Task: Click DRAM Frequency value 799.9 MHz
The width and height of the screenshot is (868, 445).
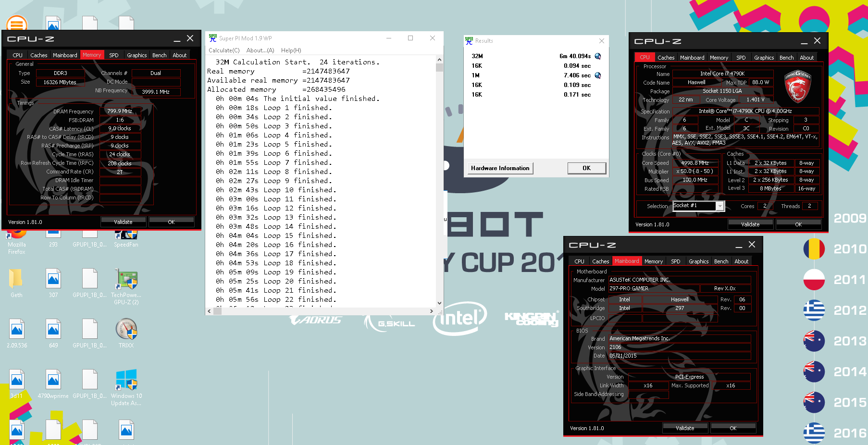Action: point(120,111)
